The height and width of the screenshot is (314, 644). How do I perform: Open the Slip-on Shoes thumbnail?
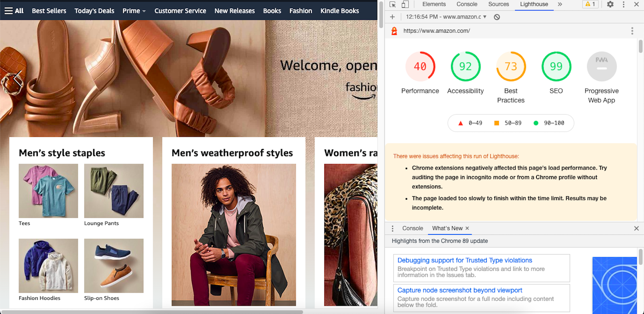point(114,266)
